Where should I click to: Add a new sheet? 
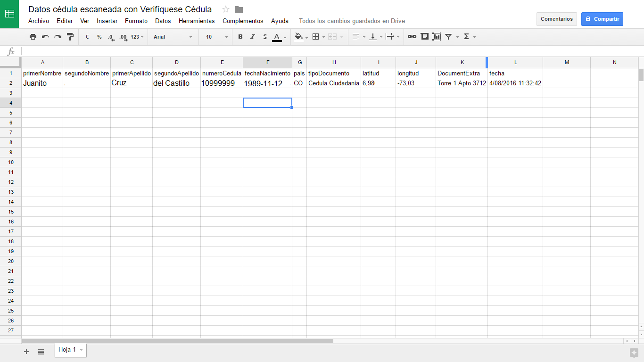point(26,352)
